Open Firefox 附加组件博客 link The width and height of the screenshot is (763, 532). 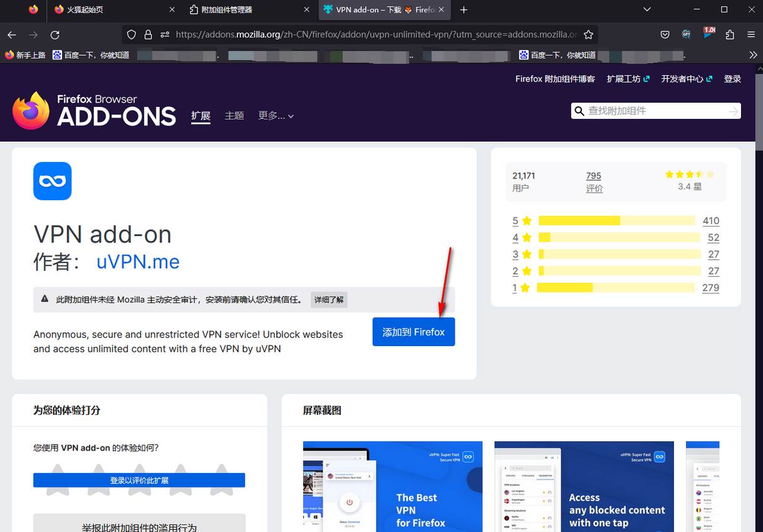[x=555, y=79]
